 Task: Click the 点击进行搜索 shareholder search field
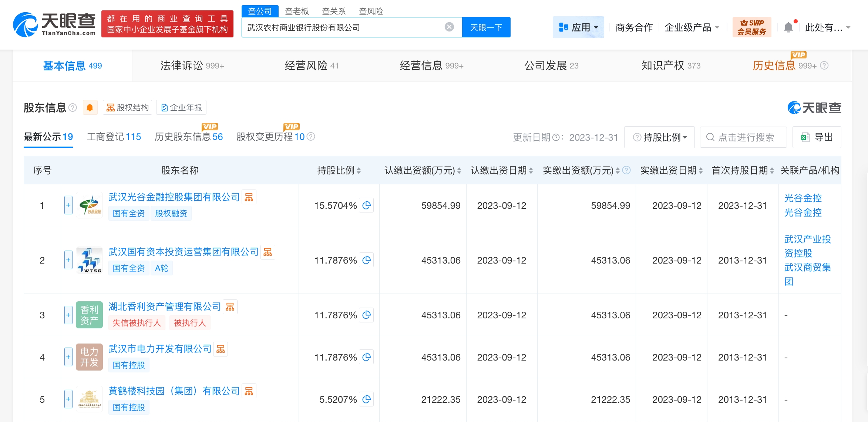coord(744,137)
